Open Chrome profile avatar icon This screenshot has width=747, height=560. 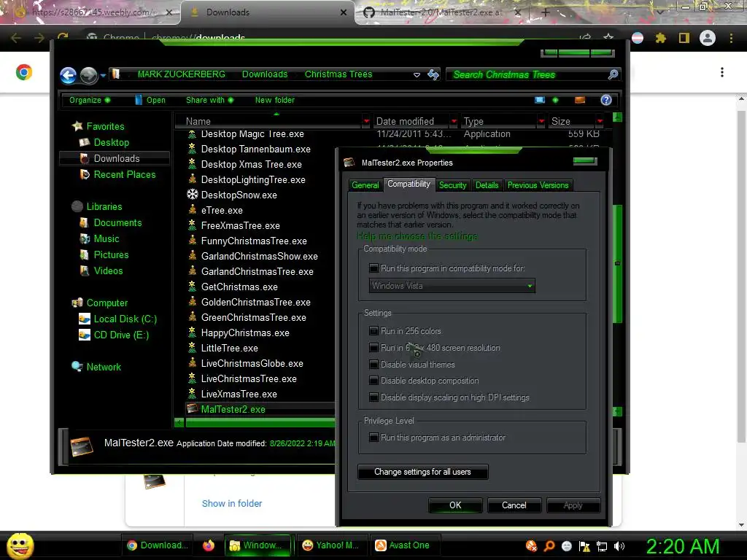tap(708, 38)
